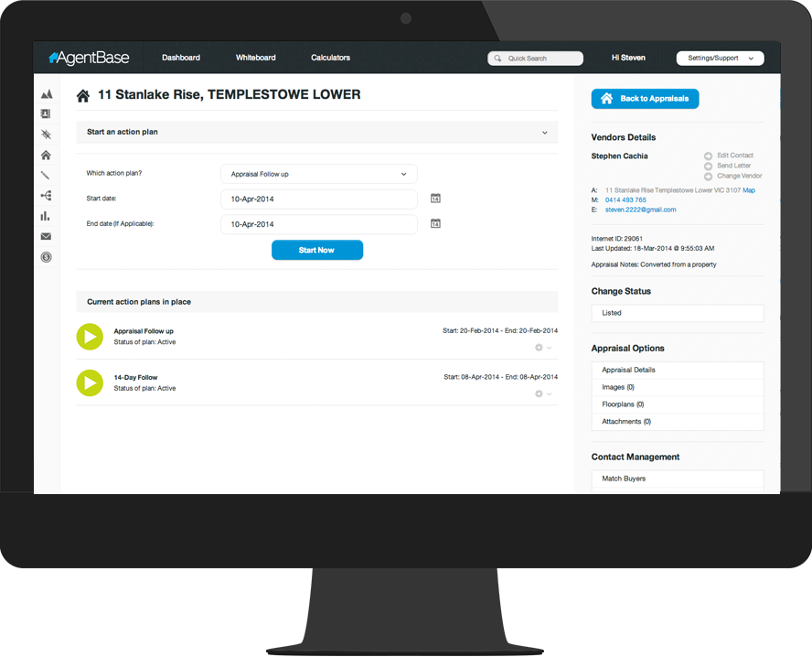Open Images (0) option
Image resolution: width=812 pixels, height=657 pixels.
pos(678,387)
